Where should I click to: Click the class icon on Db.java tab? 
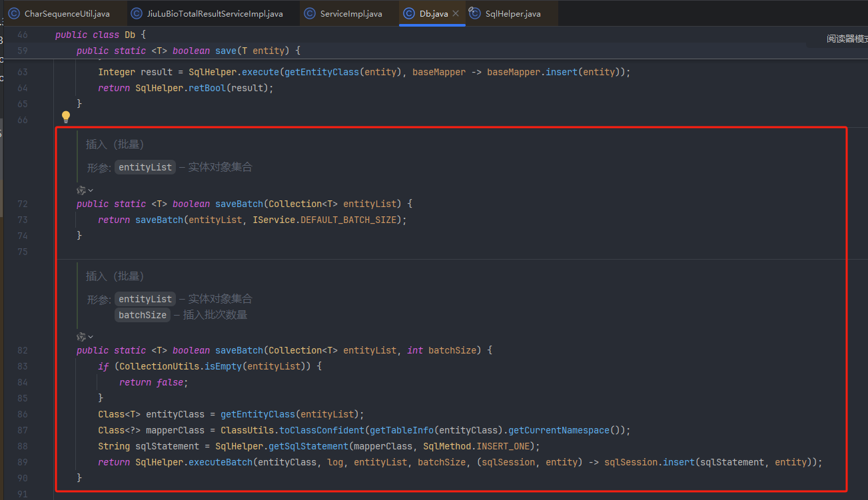pos(409,13)
